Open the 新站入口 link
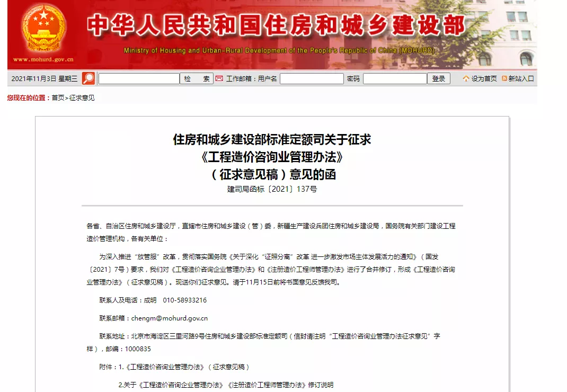Screen dimensions: 567x392 [x=521, y=79]
